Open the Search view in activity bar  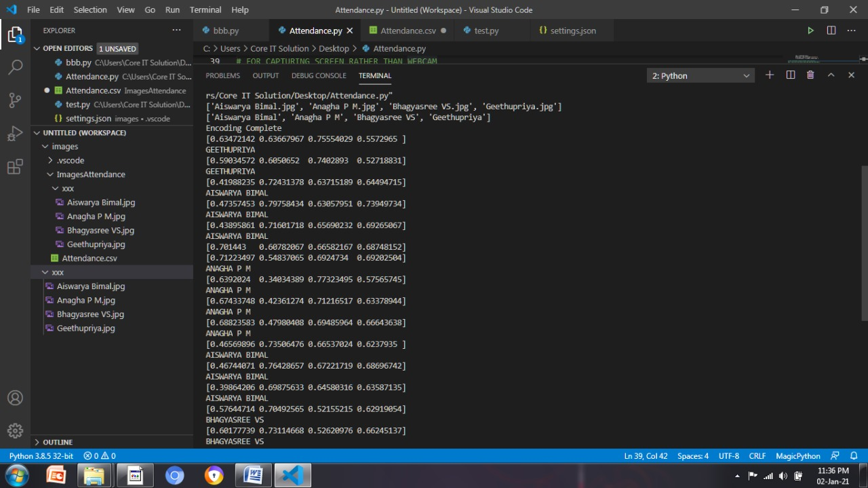tap(15, 67)
